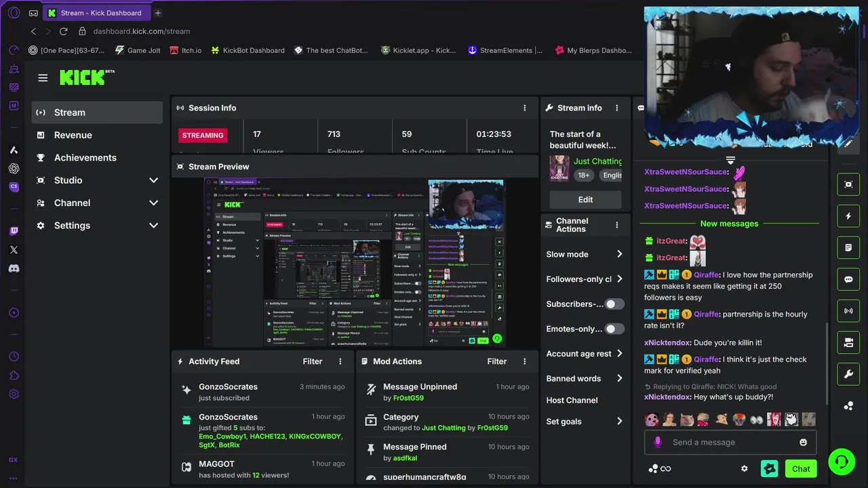Open Mod Actions three-dot menu
Viewport: 868px width, 488px height.
pos(524,361)
